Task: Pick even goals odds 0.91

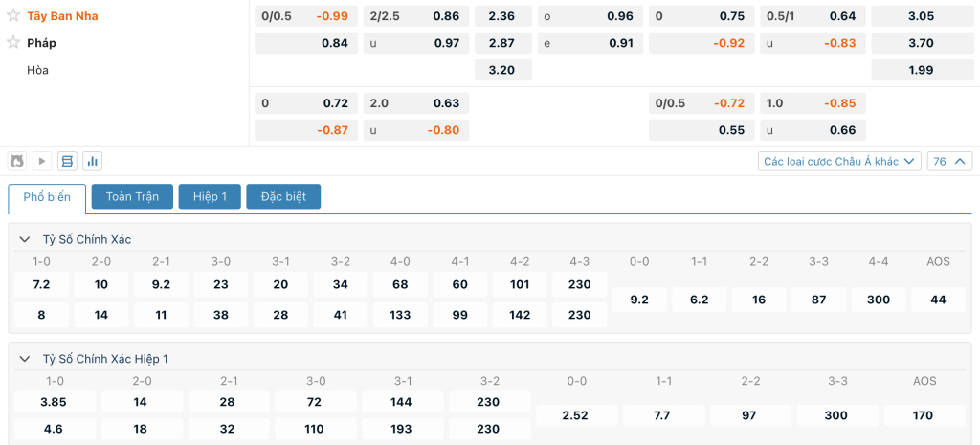Action: tap(590, 42)
